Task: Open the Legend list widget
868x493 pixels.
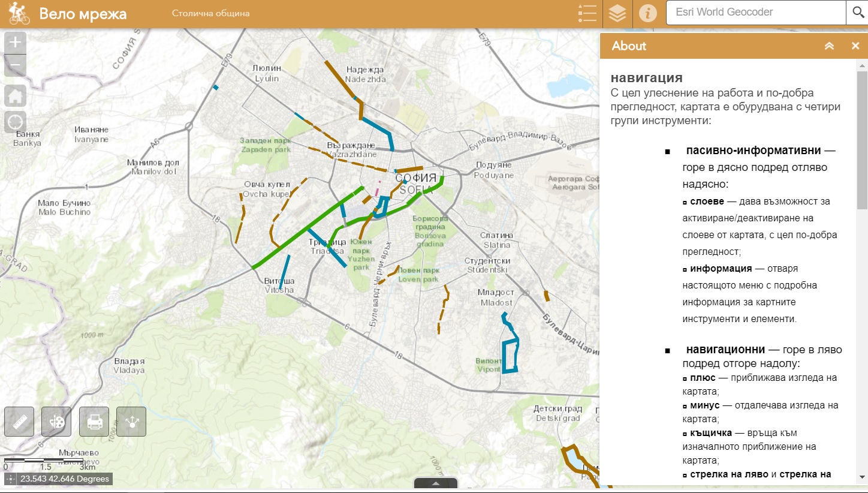Action: [x=587, y=13]
